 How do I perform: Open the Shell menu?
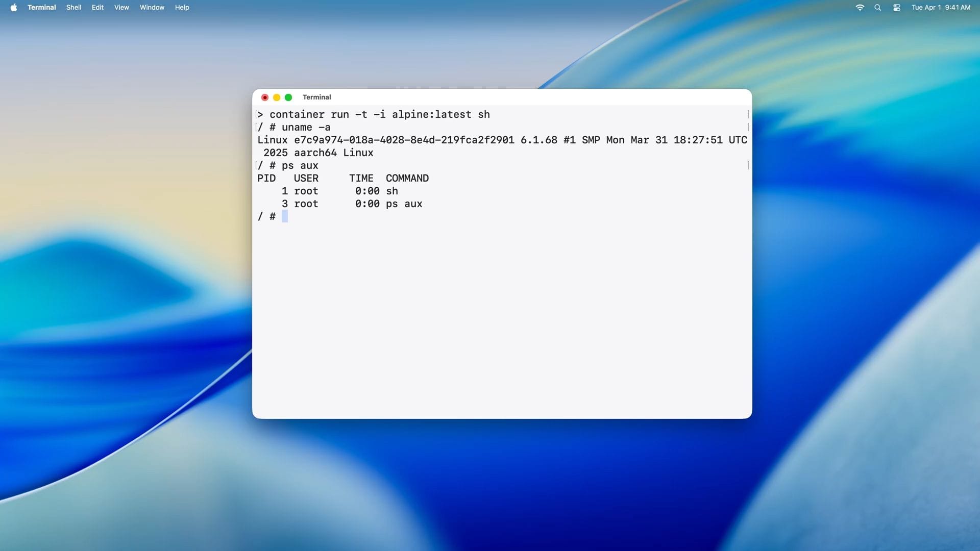[x=73, y=7]
